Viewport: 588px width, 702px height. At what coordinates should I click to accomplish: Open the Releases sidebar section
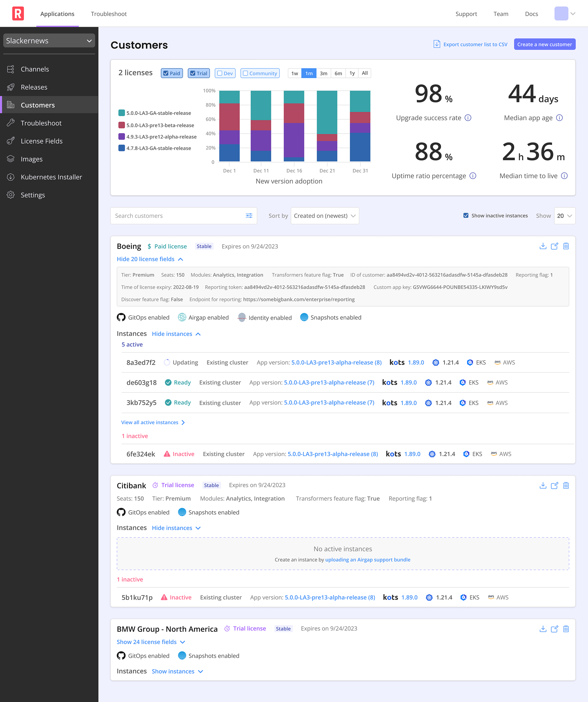(x=49, y=87)
